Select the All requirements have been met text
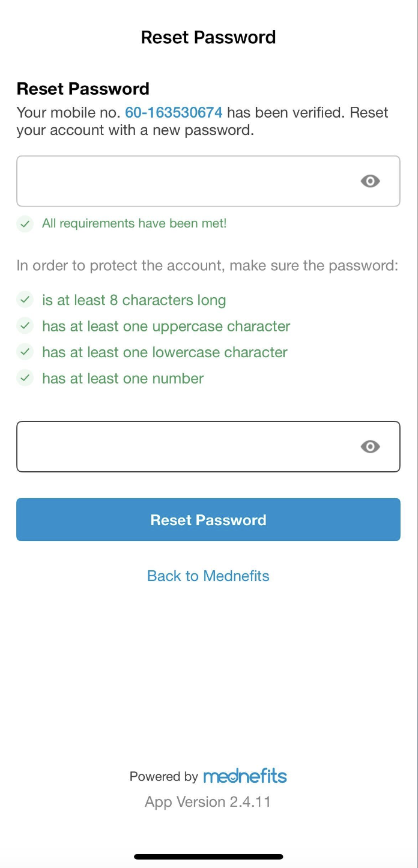418x868 pixels. (x=135, y=223)
